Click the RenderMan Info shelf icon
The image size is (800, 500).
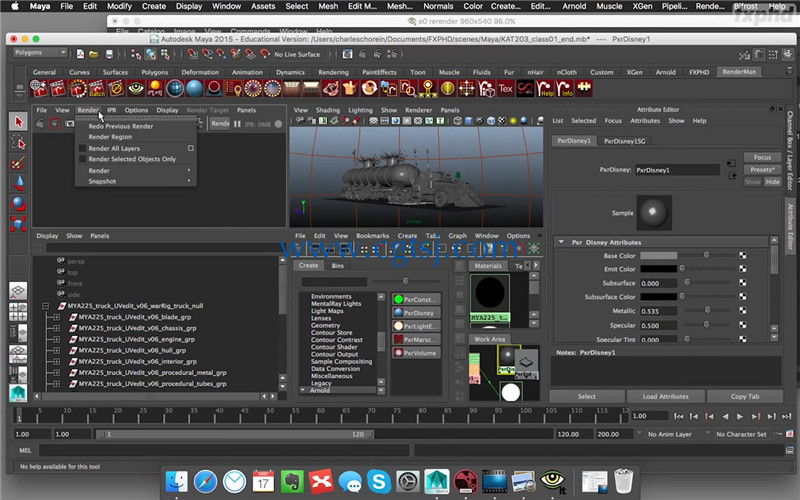(x=565, y=89)
